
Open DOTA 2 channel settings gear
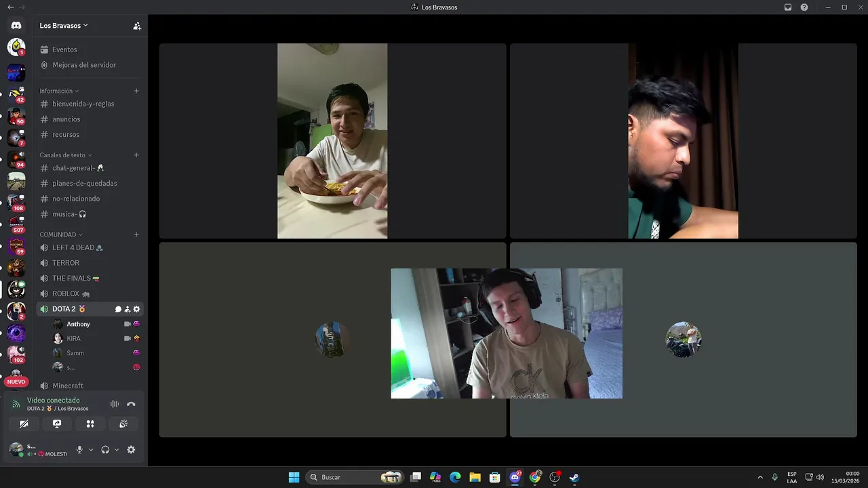point(136,309)
